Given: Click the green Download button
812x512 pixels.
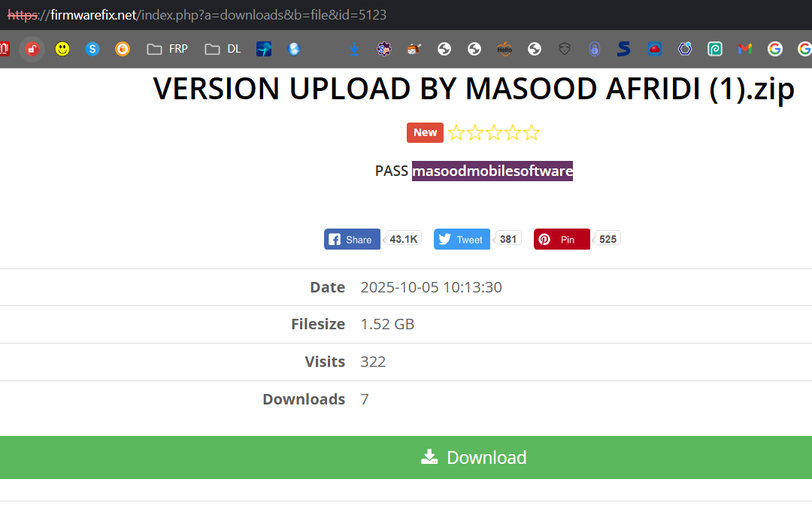Looking at the screenshot, I should tap(406, 457).
